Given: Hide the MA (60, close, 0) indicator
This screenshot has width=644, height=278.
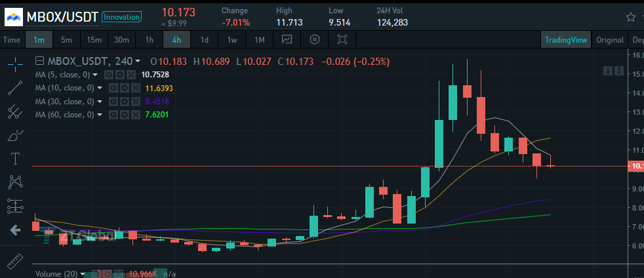Looking at the screenshot, I should click(113, 115).
